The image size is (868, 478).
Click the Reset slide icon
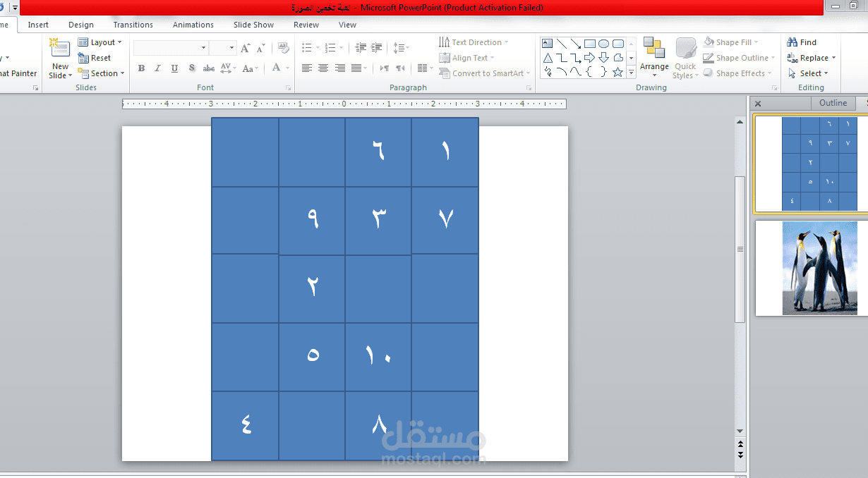tap(83, 58)
